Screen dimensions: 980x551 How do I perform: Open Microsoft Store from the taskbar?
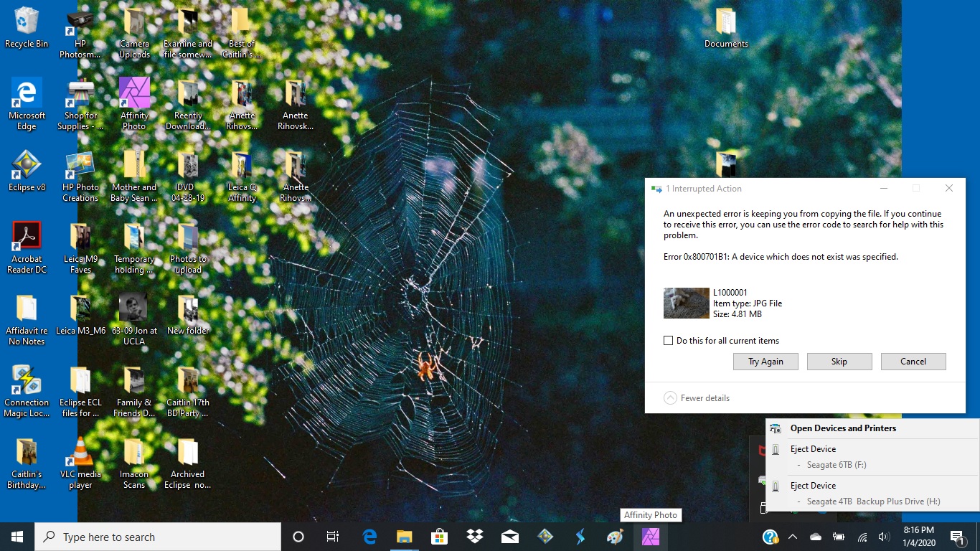point(439,537)
